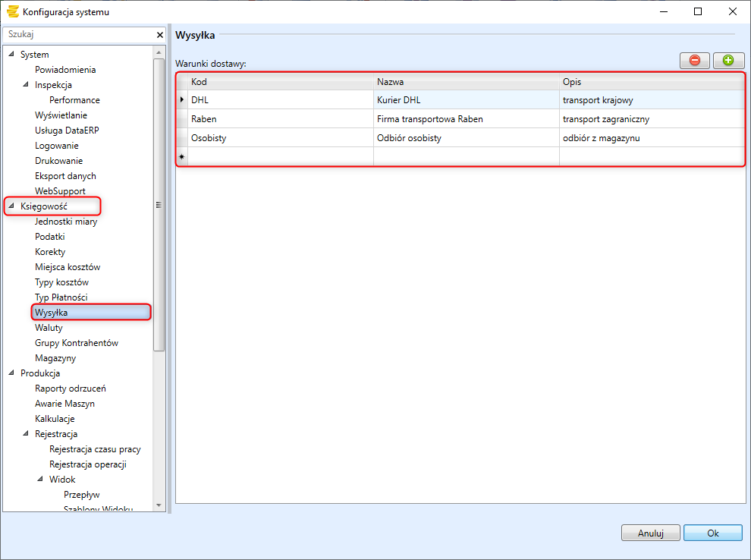This screenshot has height=560, width=751.
Task: Open the Waluty settings page
Action: point(49,328)
